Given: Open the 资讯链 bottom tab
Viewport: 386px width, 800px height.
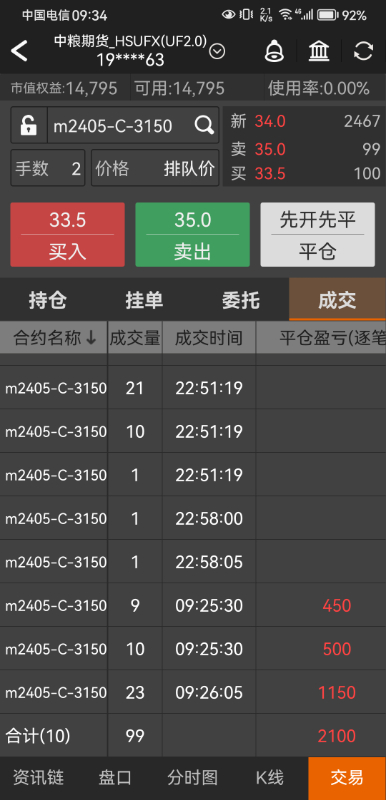Looking at the screenshot, I should point(38,778).
